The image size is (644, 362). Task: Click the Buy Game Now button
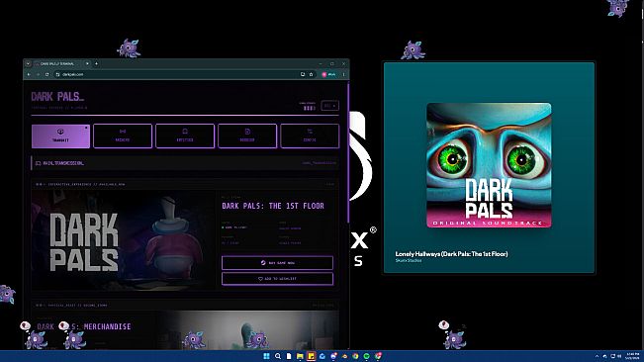277,263
